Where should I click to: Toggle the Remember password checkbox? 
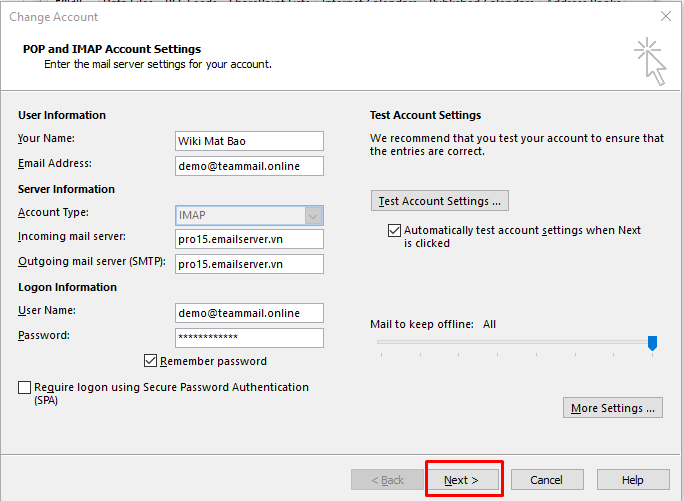[x=151, y=361]
